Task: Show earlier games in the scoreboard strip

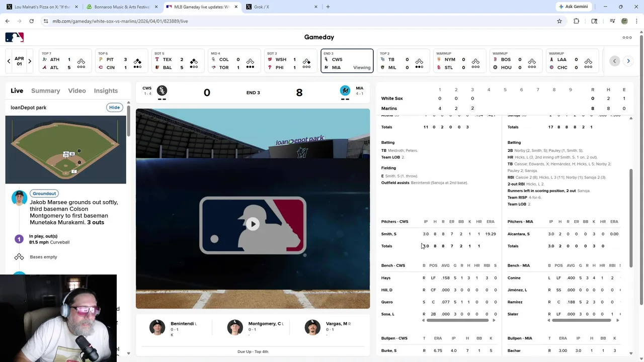Action: [x=614, y=61]
